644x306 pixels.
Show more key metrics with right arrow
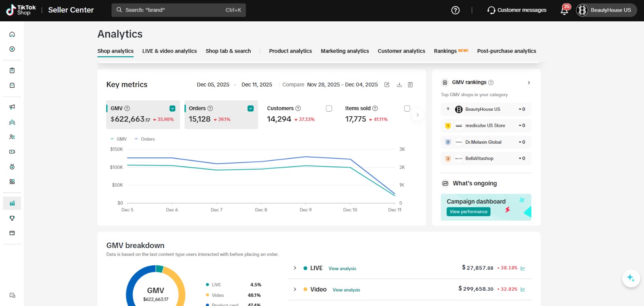pos(417,115)
